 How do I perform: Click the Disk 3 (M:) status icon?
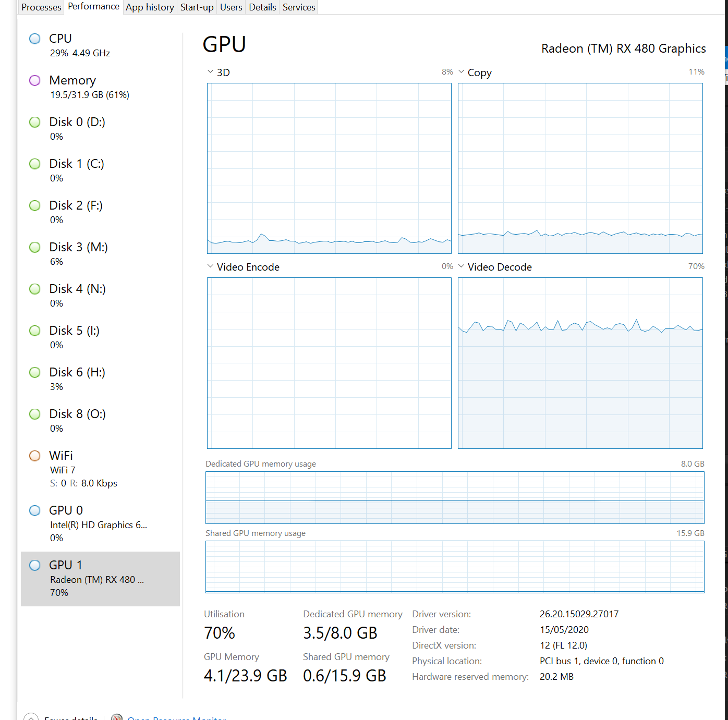(x=34, y=247)
